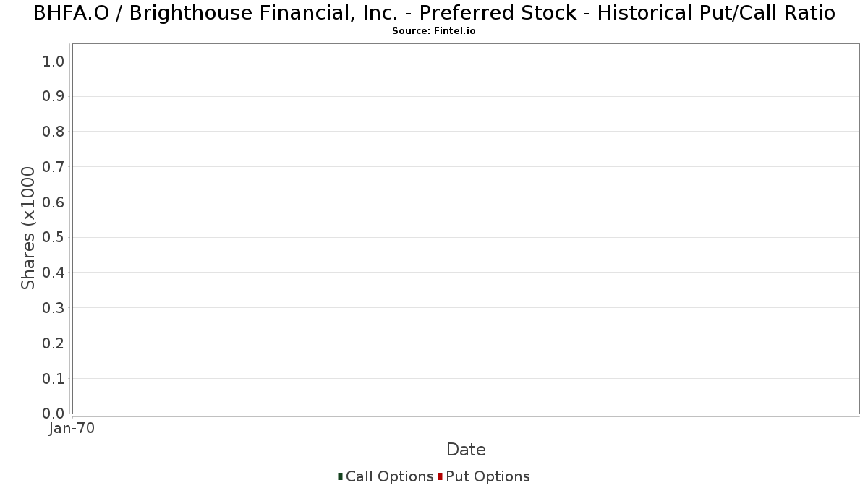This screenshot has height=488, width=868.
Task: Click the 0.9 y-axis tick label
Action: tap(54, 96)
